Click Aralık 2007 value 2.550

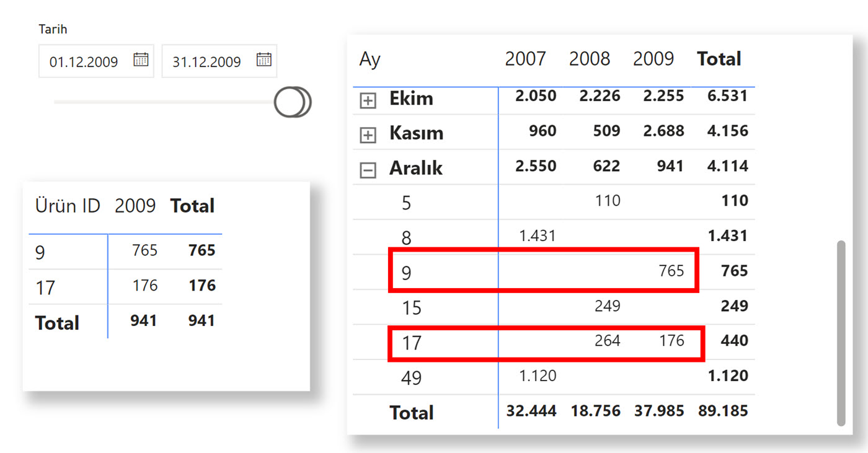[536, 166]
